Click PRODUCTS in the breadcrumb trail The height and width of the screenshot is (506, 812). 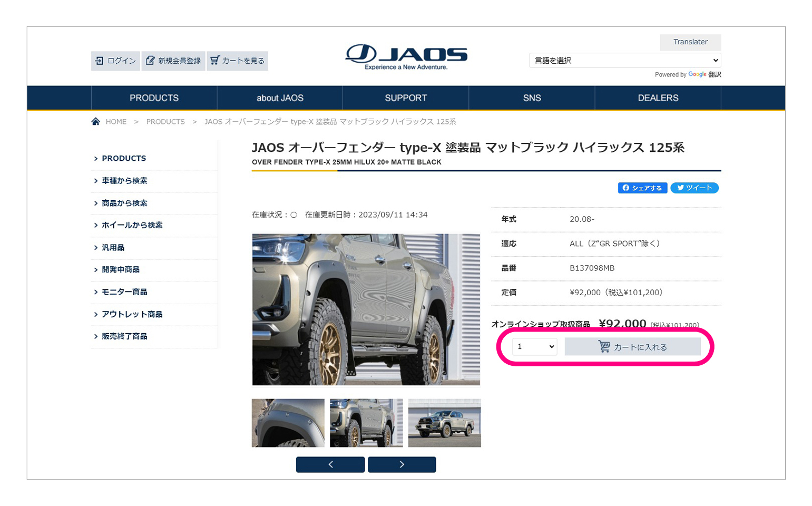click(165, 121)
